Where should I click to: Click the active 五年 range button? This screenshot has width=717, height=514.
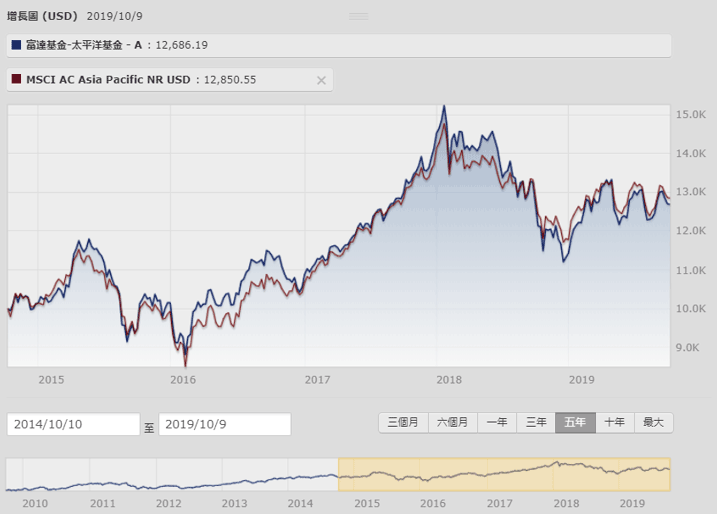click(x=575, y=423)
